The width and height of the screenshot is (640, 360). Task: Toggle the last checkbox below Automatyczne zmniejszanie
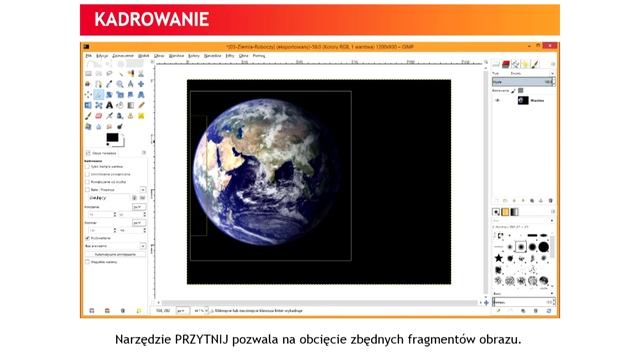[87, 262]
